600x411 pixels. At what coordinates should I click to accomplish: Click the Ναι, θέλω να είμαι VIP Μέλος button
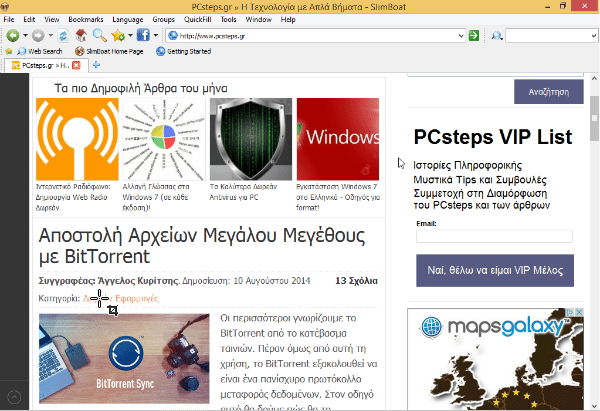pyautogui.click(x=495, y=270)
